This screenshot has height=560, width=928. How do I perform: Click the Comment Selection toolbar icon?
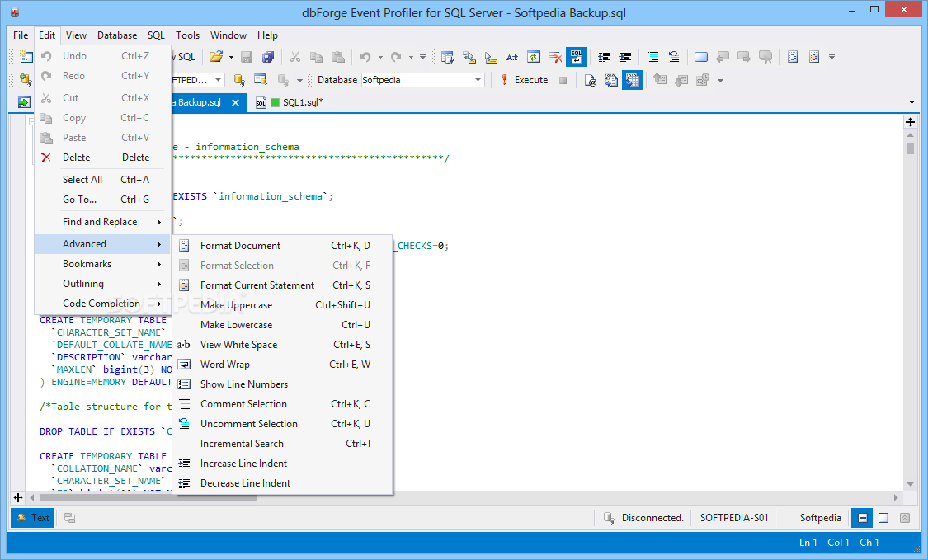coord(652,57)
